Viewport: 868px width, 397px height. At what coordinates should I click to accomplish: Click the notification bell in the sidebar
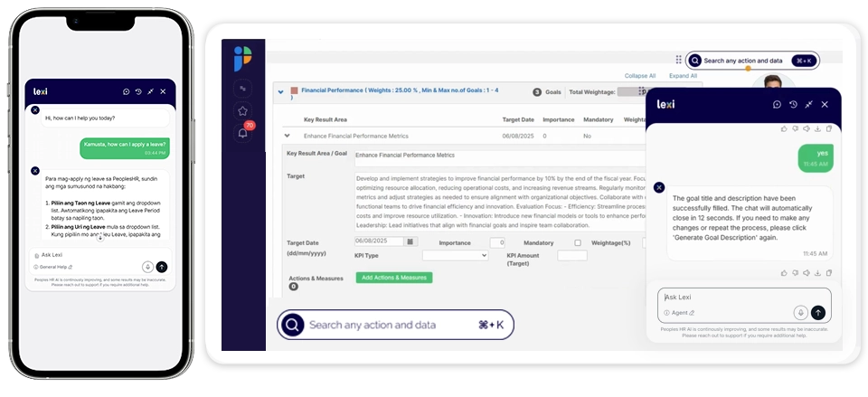242,133
